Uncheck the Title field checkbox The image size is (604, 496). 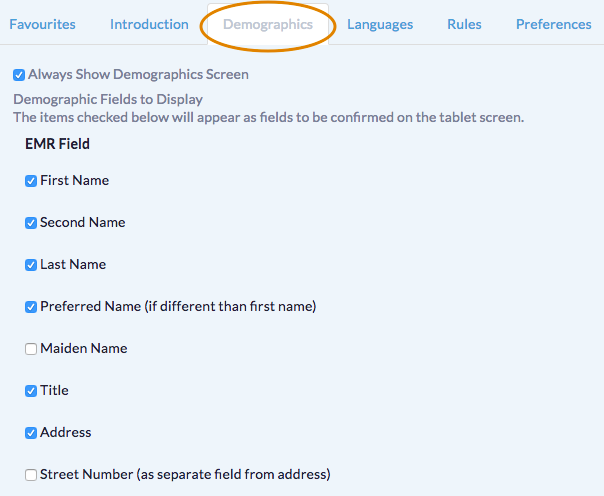31,391
